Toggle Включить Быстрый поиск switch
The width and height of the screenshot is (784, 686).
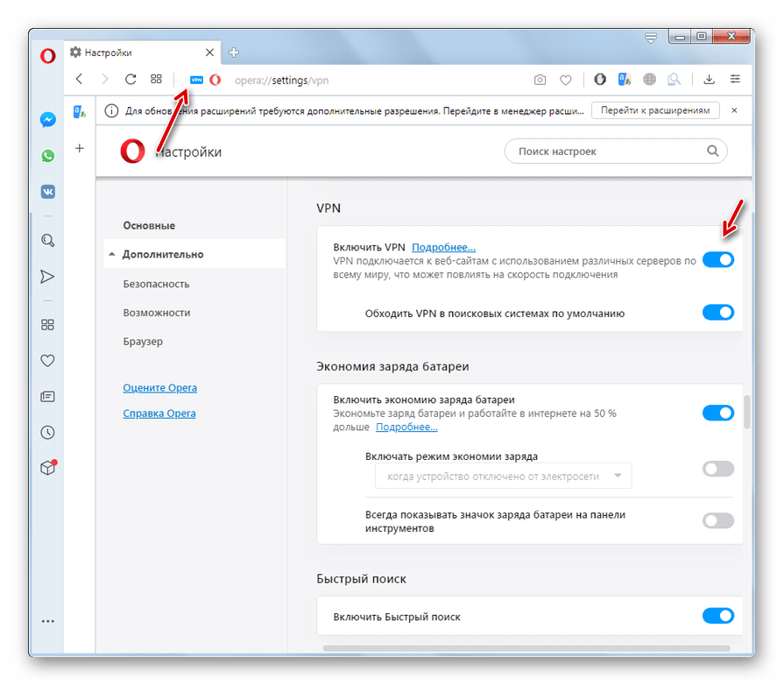coord(718,616)
